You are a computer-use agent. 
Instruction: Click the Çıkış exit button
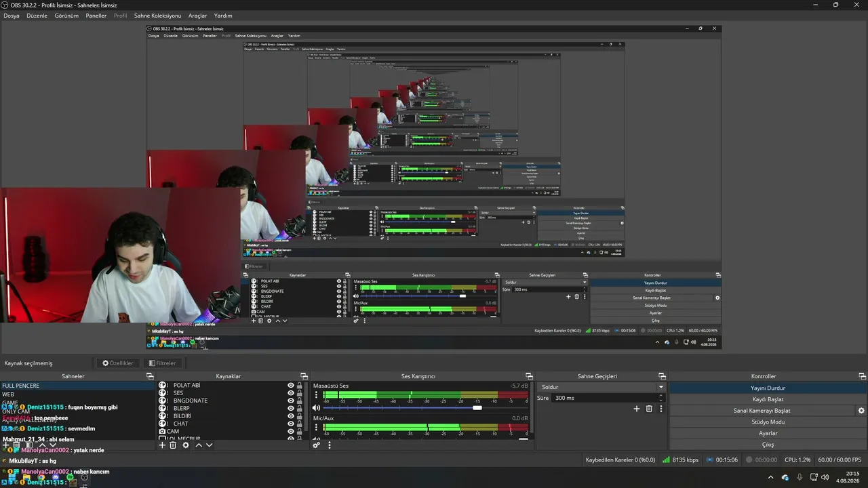pos(768,445)
